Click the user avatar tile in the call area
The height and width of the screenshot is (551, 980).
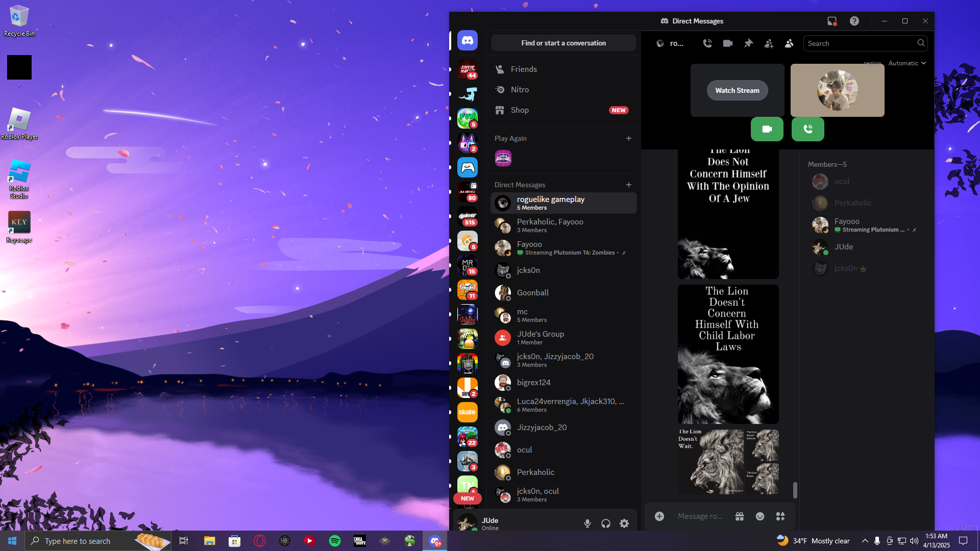[x=838, y=90]
